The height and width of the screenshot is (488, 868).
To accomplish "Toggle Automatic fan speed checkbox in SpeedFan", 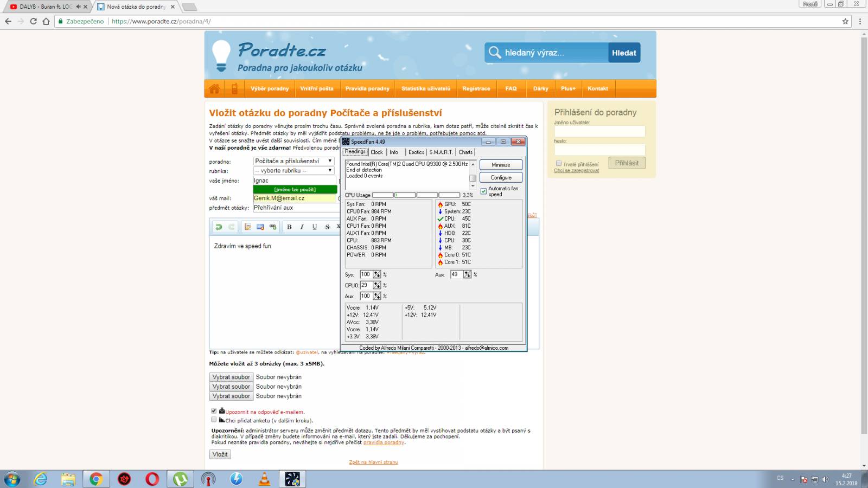I will [483, 191].
